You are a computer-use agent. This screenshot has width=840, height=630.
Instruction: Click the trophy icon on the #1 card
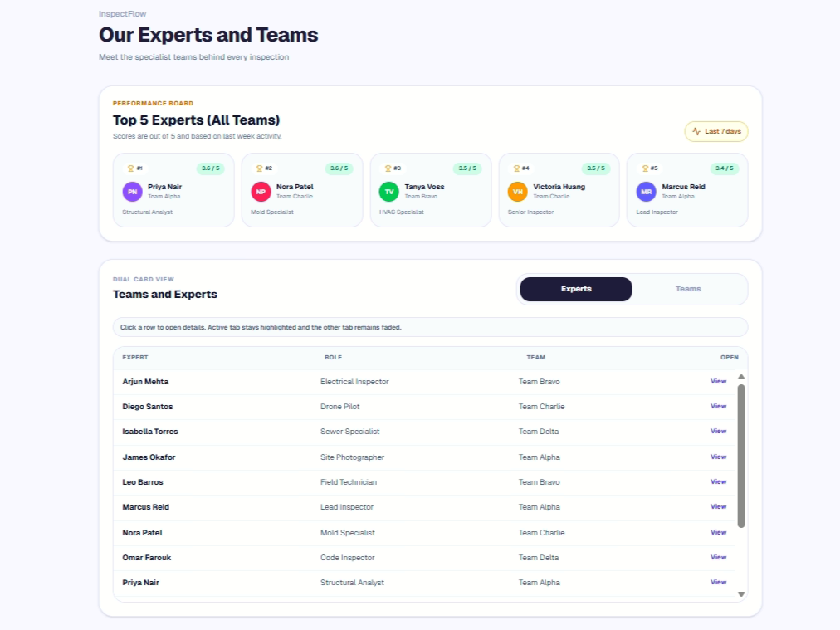(130, 168)
